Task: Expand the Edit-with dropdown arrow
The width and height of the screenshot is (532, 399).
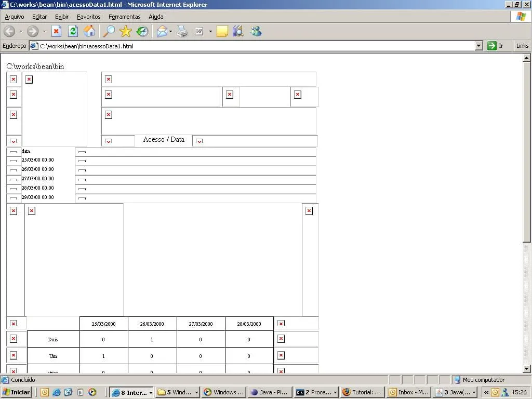Action: (211, 32)
